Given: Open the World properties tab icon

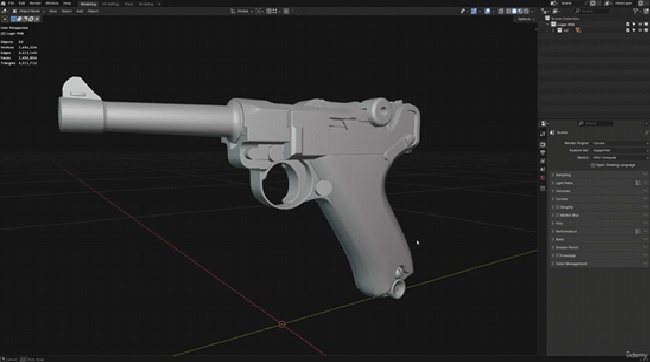Looking at the screenshot, I should 543,178.
